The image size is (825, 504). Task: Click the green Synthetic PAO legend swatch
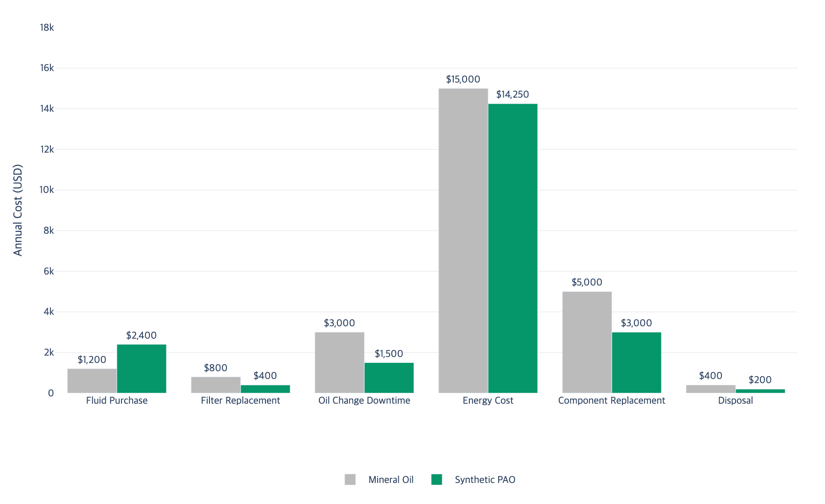coord(437,480)
